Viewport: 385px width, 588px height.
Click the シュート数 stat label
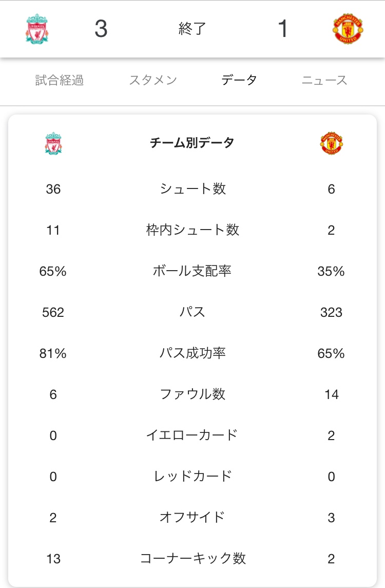[192, 189]
